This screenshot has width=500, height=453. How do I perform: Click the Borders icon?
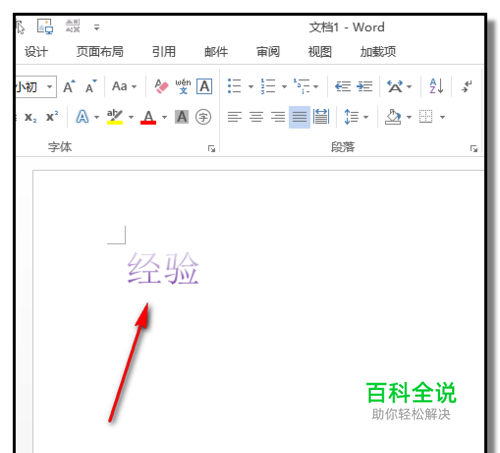(426, 117)
